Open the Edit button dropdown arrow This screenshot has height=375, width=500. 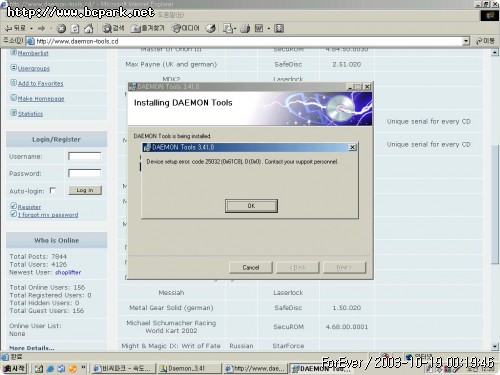point(268,29)
